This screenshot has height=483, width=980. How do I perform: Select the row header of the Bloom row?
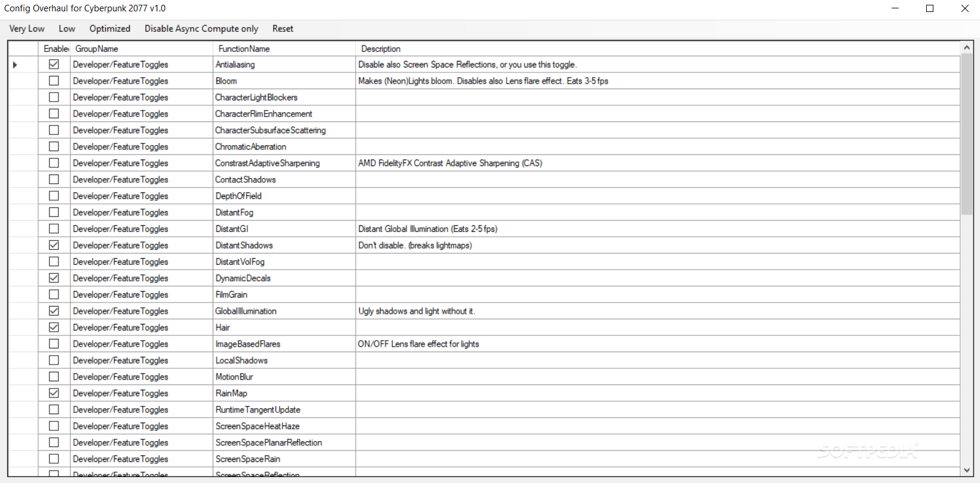[23, 81]
